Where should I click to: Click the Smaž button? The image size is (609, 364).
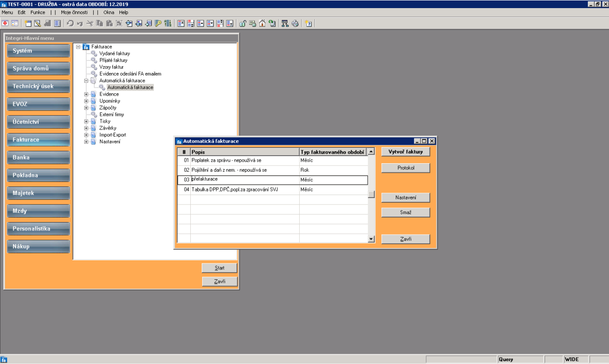(405, 213)
